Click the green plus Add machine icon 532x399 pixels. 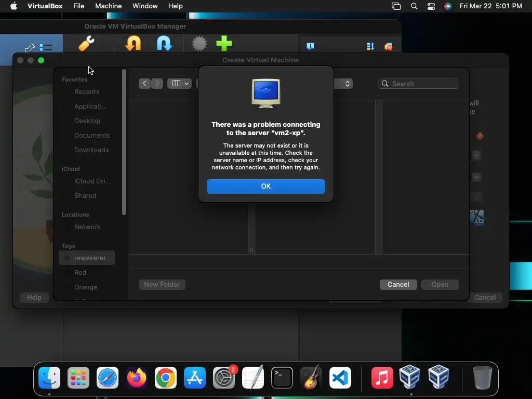point(224,44)
